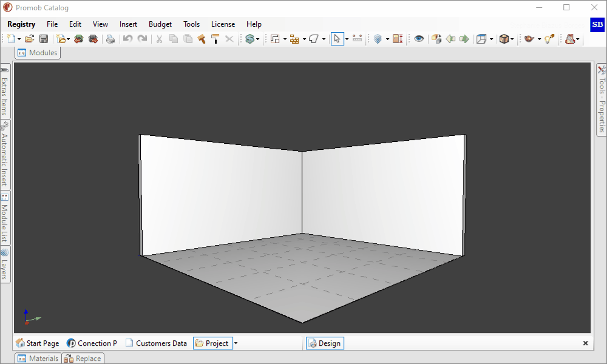Click the teapot render icon
Screen dimensions: 607x364
click(529, 39)
